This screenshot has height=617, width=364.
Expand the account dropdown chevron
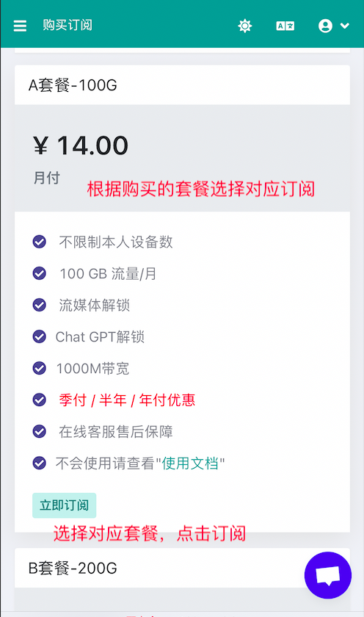[345, 26]
